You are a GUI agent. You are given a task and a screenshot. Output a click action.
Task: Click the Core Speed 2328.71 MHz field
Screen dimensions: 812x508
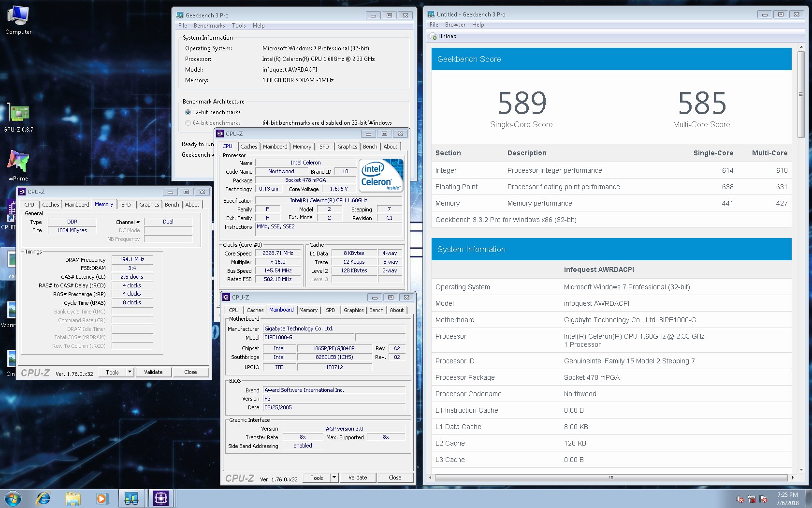278,253
